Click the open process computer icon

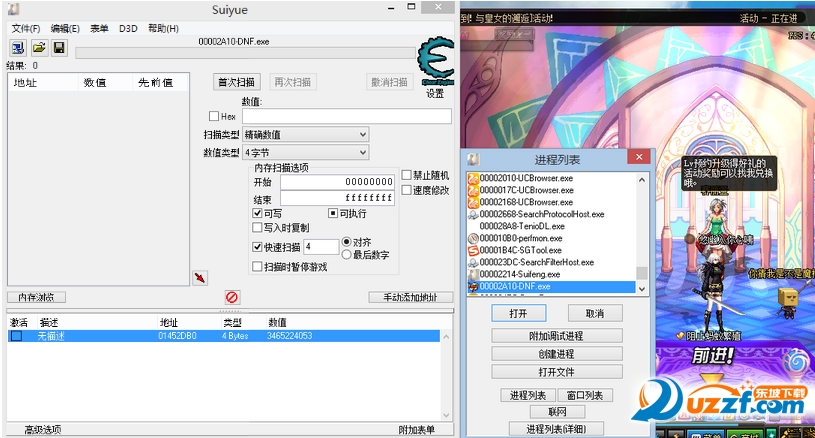coord(18,48)
